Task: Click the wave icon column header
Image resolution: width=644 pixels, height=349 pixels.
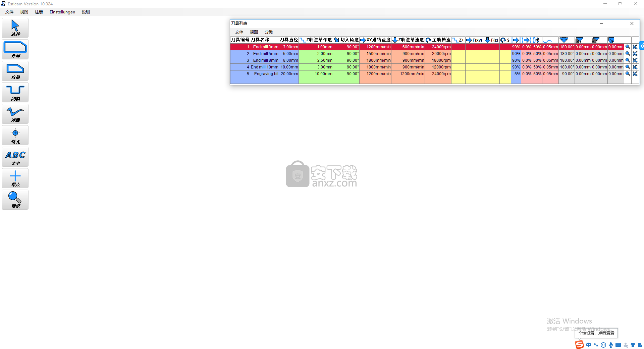Action: coord(550,40)
